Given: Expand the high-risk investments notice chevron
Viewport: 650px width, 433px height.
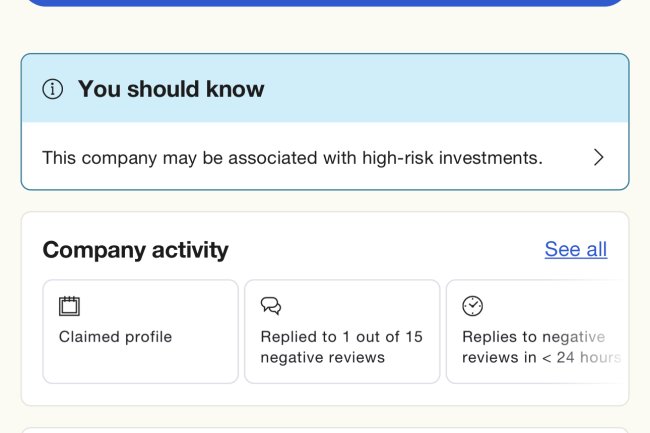Looking at the screenshot, I should (598, 157).
